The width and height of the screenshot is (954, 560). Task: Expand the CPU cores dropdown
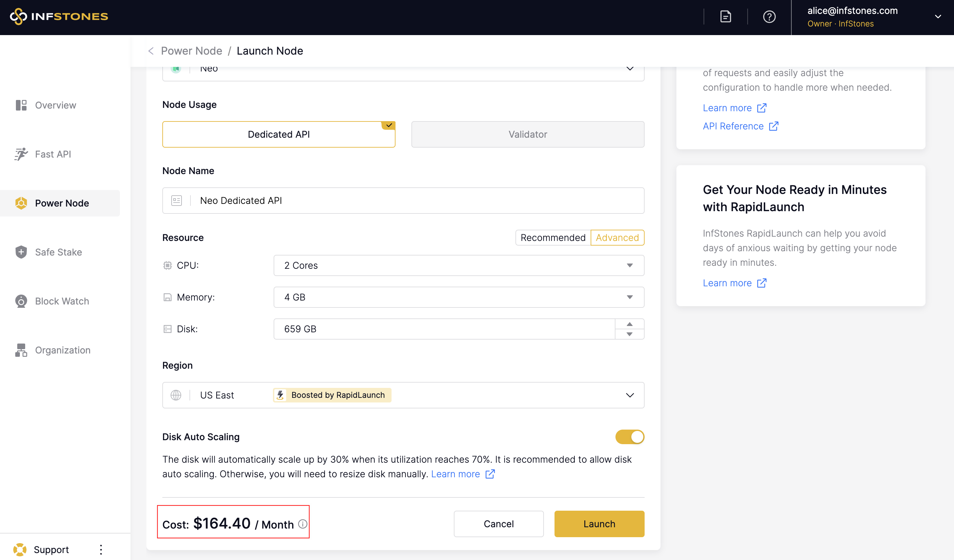pyautogui.click(x=458, y=265)
